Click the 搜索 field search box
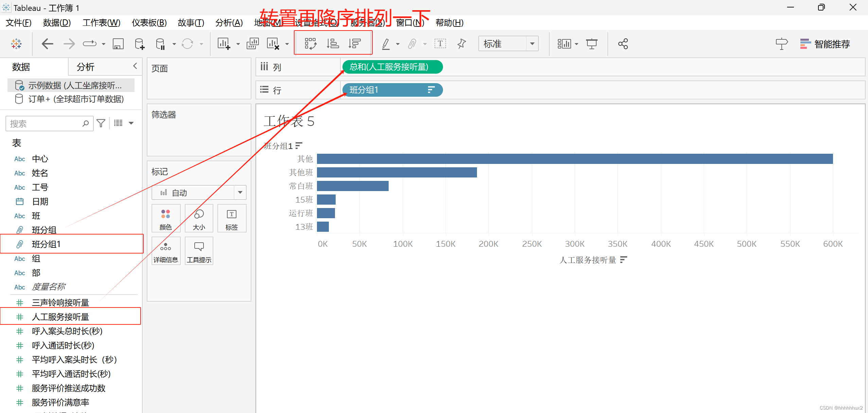Image resolution: width=868 pixels, height=413 pixels. [x=44, y=124]
